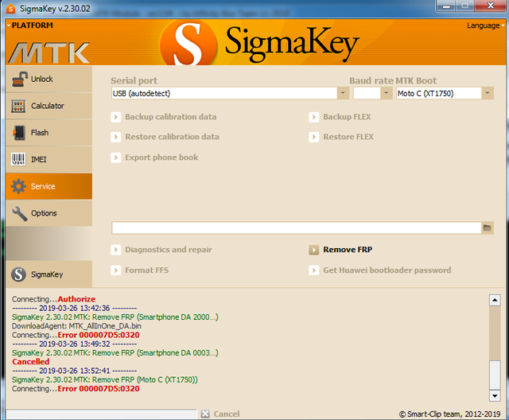Close the SigmaKey window
This screenshot has height=420, width=509.
[x=491, y=6]
